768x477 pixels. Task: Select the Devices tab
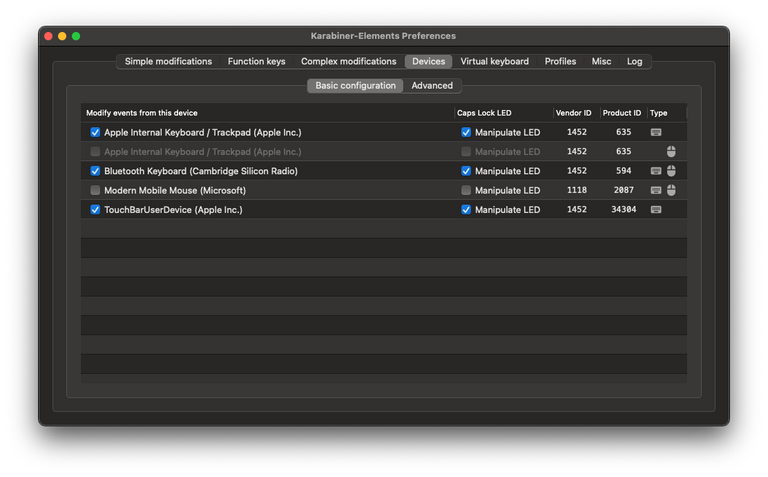coord(428,61)
